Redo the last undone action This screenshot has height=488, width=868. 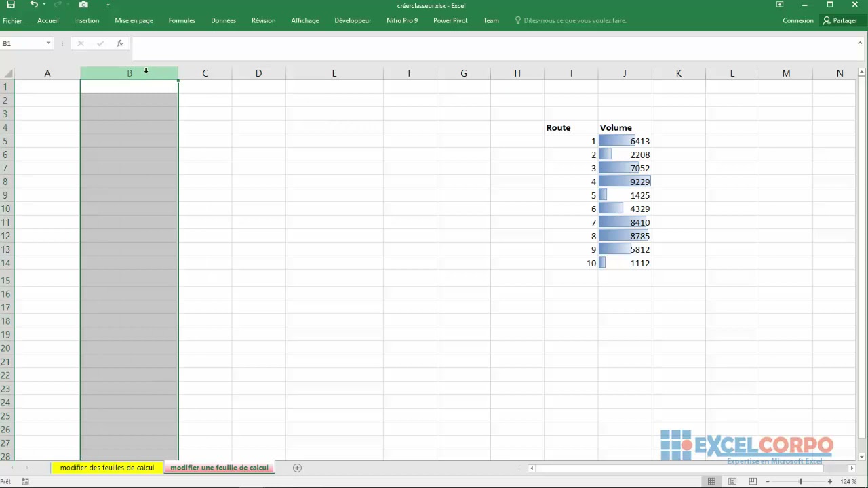pos(60,5)
